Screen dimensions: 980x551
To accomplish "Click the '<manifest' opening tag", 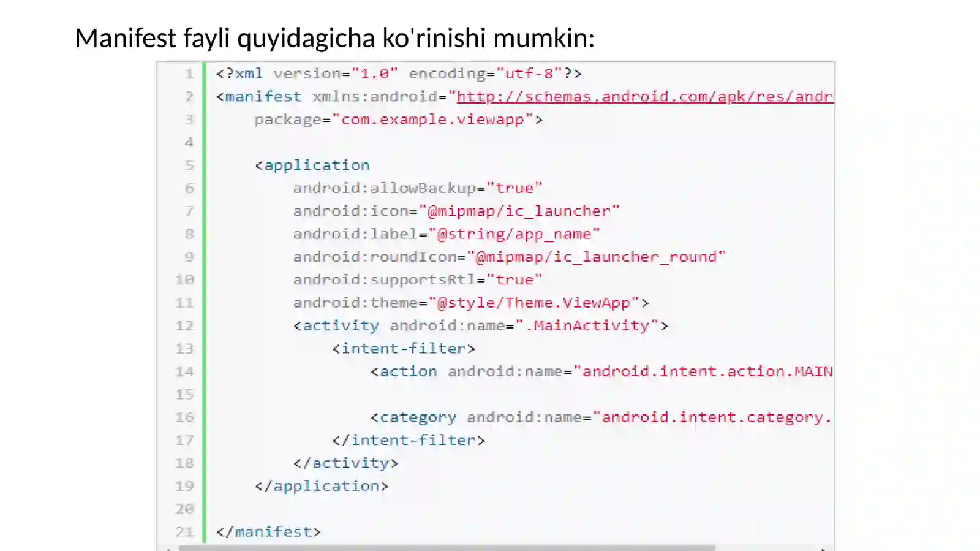I will coord(258,97).
